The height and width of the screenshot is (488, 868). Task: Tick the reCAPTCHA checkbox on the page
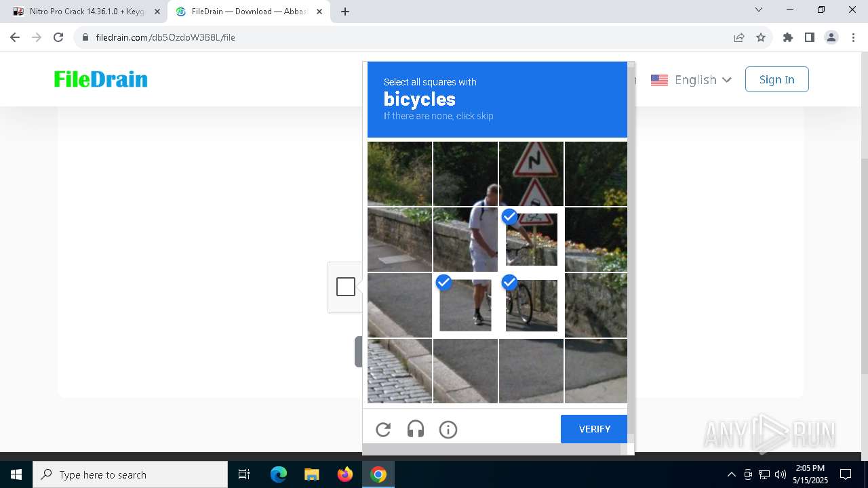[346, 287]
